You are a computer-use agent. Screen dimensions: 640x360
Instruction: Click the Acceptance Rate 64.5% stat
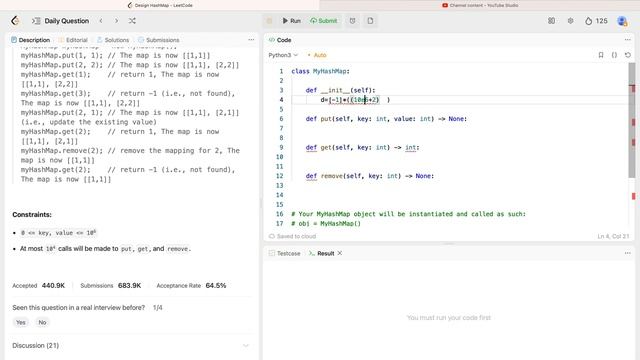tap(191, 286)
